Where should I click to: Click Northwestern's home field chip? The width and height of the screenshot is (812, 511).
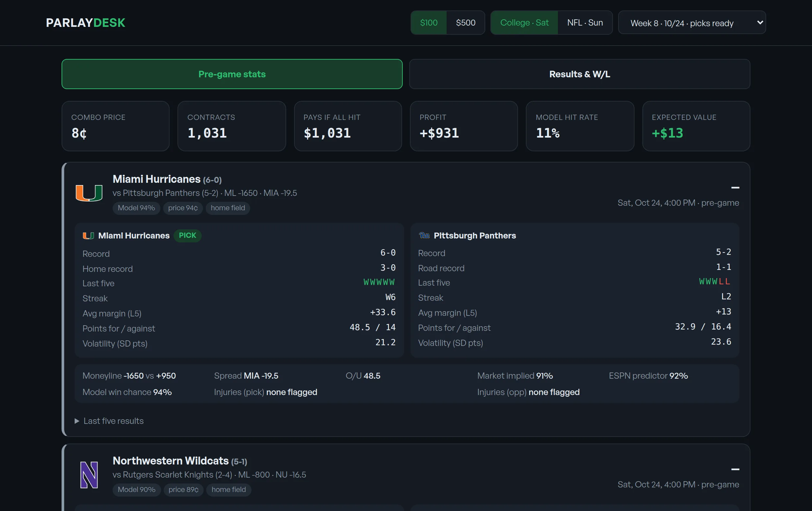229,489
